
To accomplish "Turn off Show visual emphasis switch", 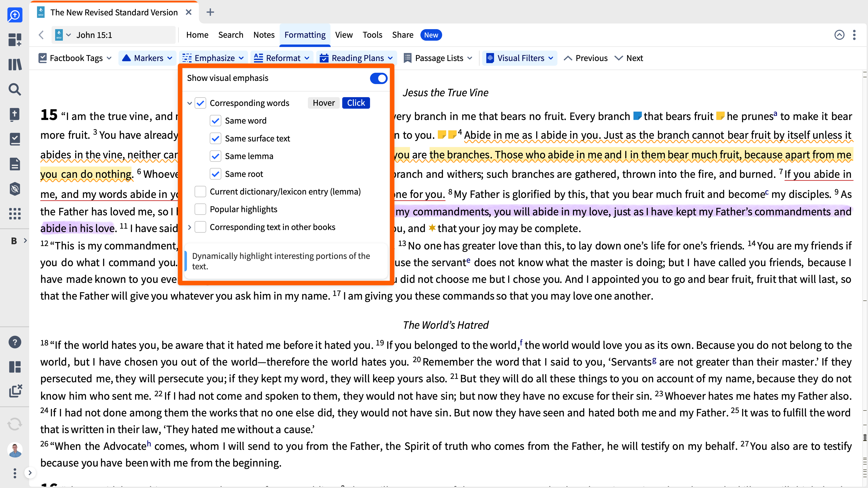I will pyautogui.click(x=378, y=78).
